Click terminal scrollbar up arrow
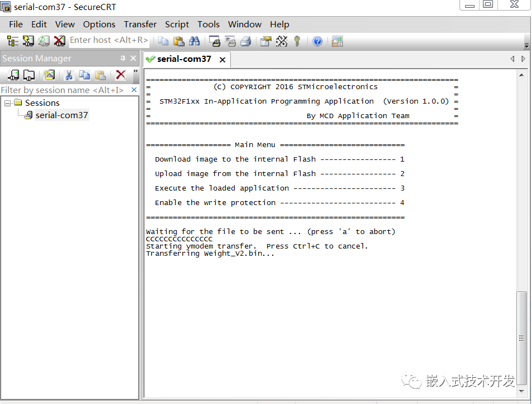The width and height of the screenshot is (532, 404). [x=521, y=75]
